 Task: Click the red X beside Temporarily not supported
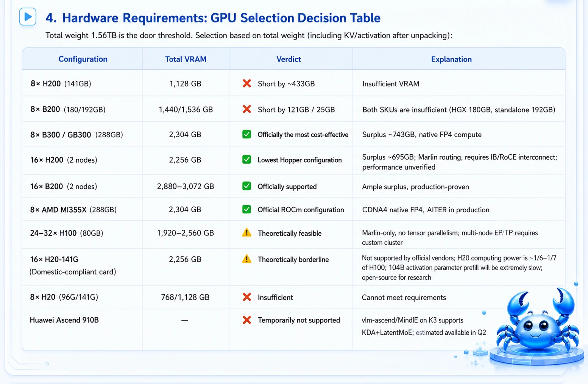point(247,320)
